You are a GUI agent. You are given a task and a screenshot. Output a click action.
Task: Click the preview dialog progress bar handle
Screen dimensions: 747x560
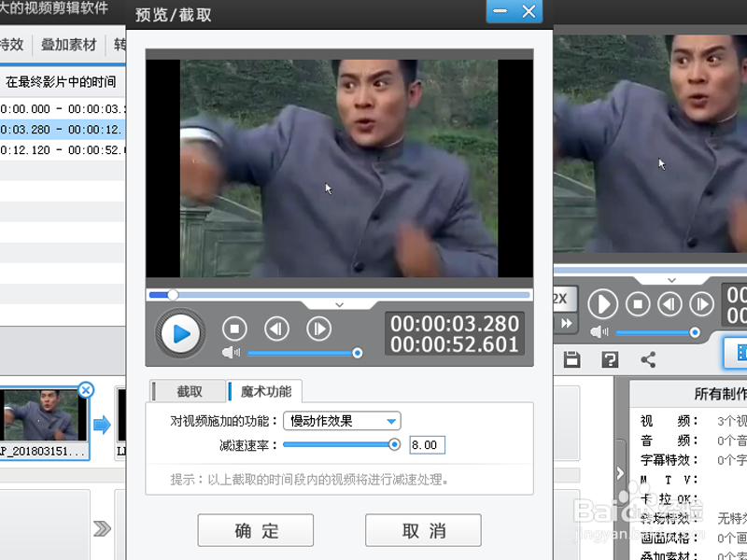(173, 295)
